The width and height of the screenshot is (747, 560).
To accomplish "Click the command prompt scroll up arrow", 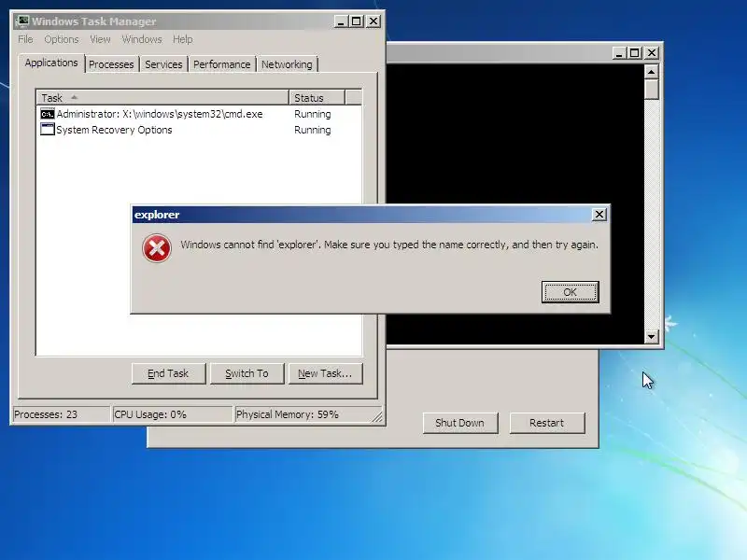I will point(651,72).
